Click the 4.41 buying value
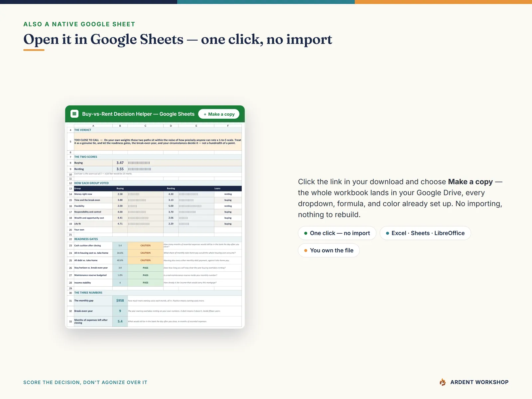The width and height of the screenshot is (532, 399). pos(120,218)
